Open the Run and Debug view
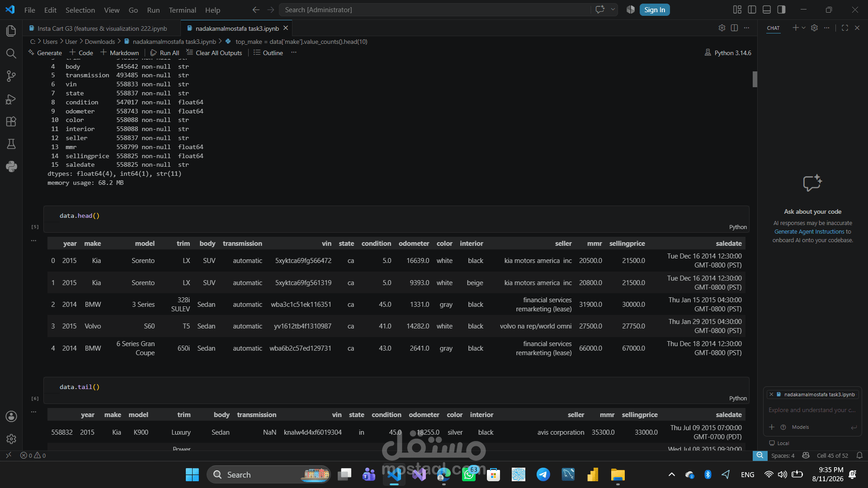Screen dimensions: 868x488 tap(11, 99)
